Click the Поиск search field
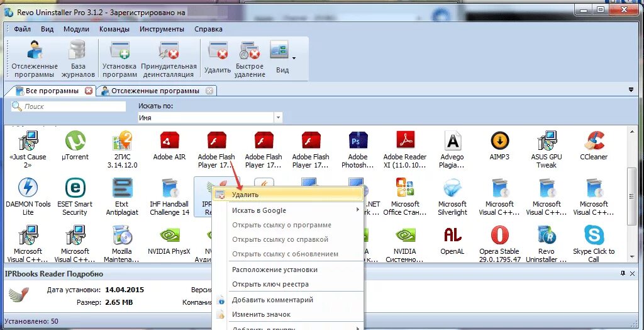 [69, 106]
